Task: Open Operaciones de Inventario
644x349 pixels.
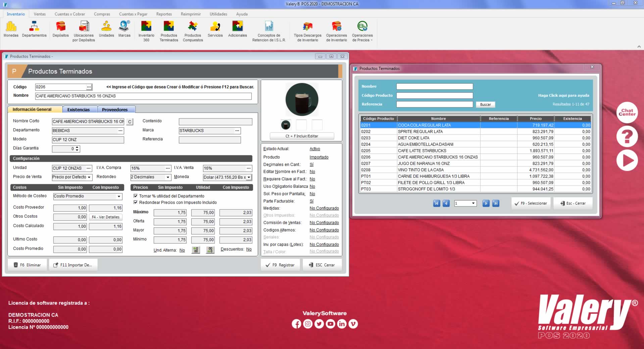Action: coord(337,31)
